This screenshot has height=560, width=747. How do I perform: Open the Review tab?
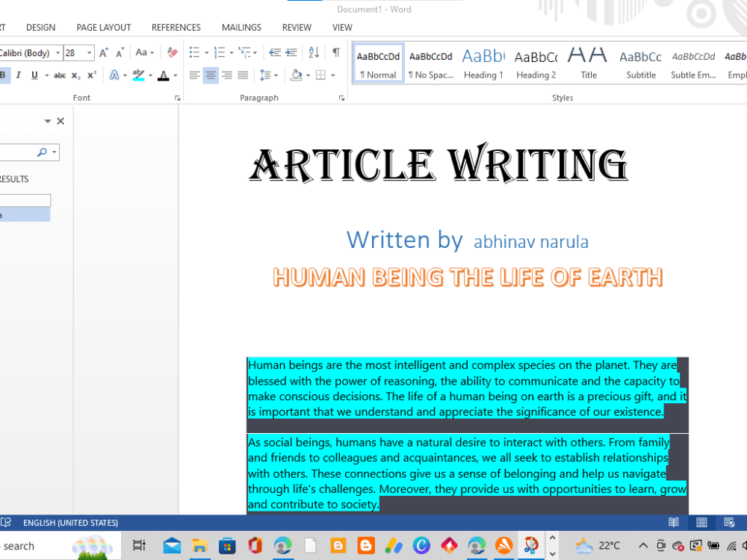coord(297,28)
